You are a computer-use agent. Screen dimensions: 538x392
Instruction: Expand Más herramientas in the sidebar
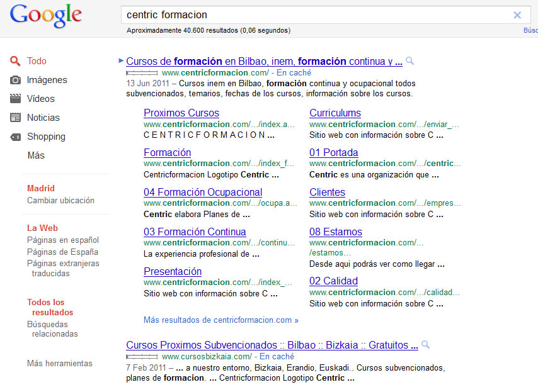[60, 363]
